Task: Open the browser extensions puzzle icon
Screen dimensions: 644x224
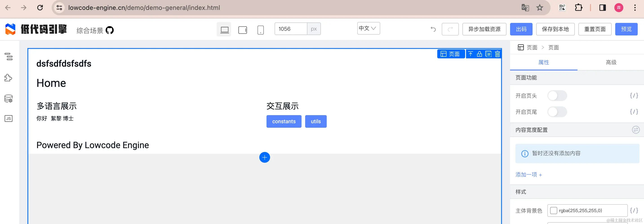Action: [579, 8]
